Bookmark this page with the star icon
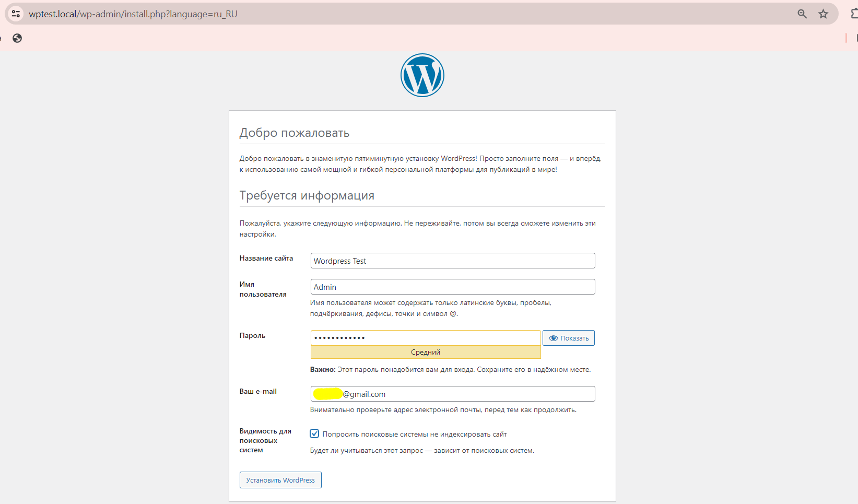Viewport: 858px width, 504px height. pyautogui.click(x=823, y=14)
